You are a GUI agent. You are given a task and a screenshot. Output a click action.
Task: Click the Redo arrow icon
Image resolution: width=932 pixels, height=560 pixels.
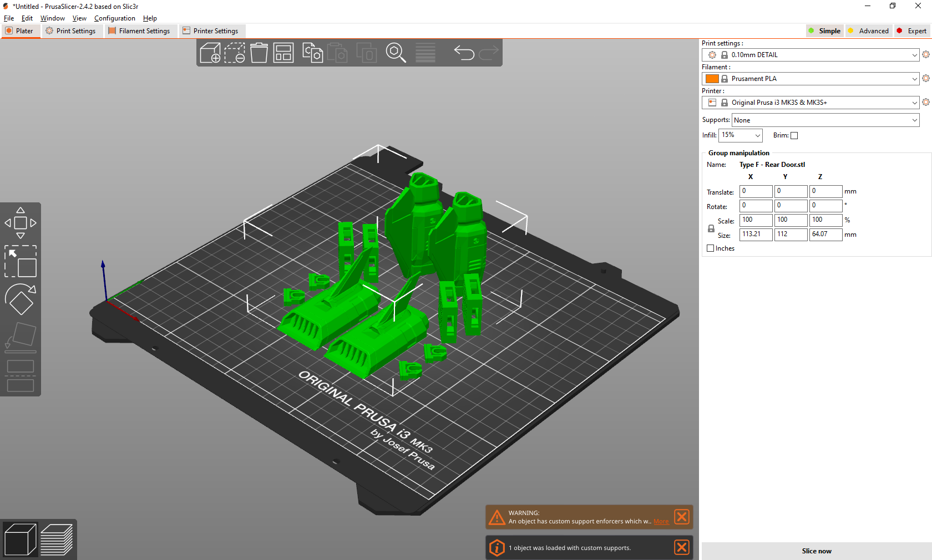[489, 53]
